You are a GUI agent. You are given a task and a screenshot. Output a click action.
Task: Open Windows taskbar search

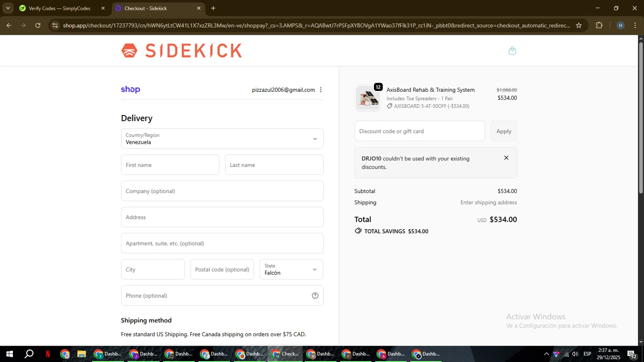[x=29, y=354]
